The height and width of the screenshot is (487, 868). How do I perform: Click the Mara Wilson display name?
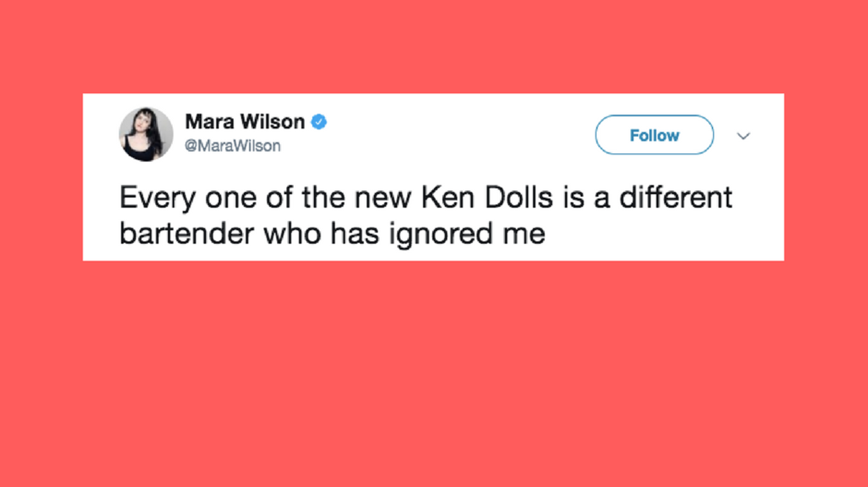click(x=245, y=122)
